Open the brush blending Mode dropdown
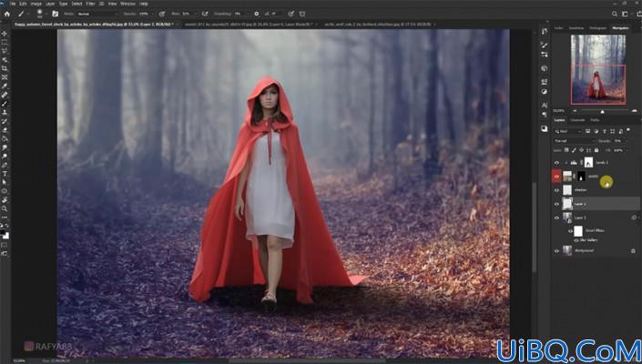The width and height of the screenshot is (642, 364). [x=97, y=14]
